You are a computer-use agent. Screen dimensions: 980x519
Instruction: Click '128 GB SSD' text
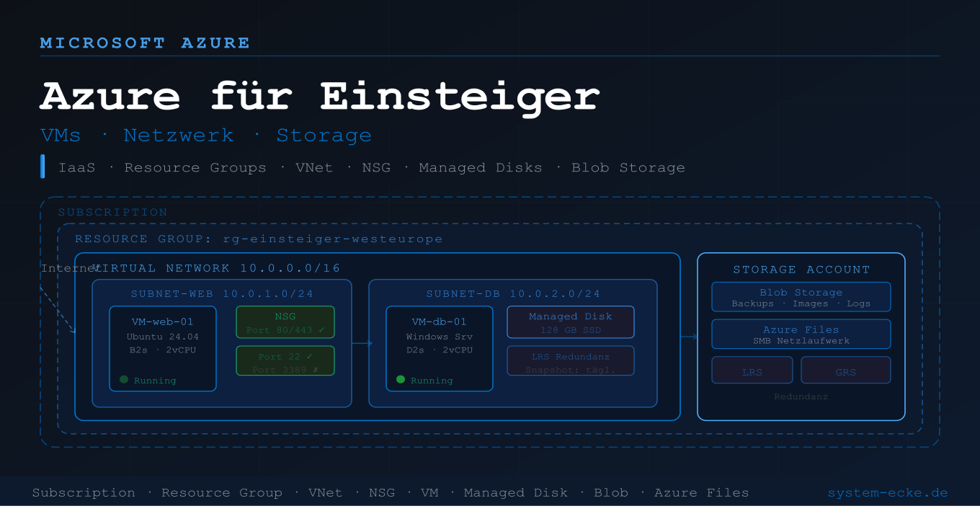pyautogui.click(x=571, y=330)
